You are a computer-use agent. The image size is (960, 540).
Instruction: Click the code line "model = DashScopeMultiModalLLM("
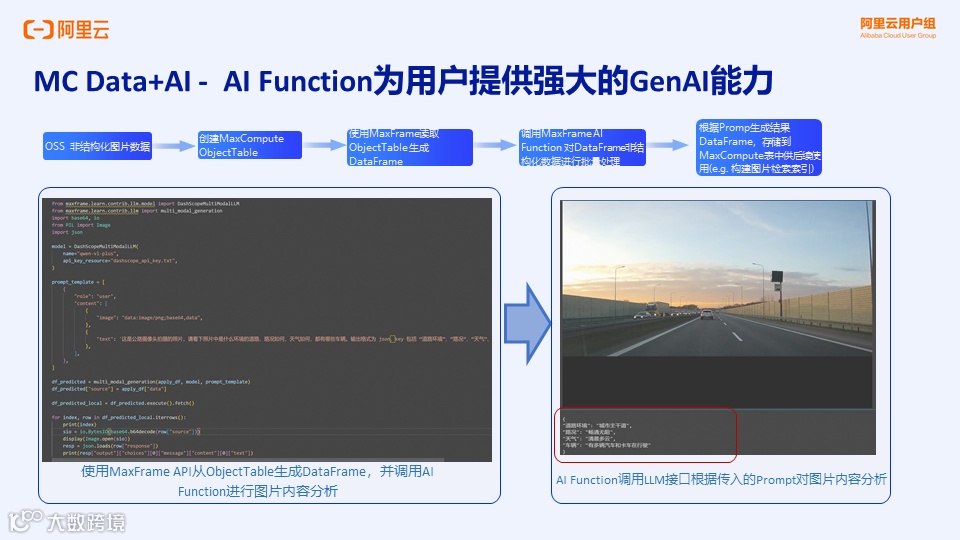pos(95,246)
